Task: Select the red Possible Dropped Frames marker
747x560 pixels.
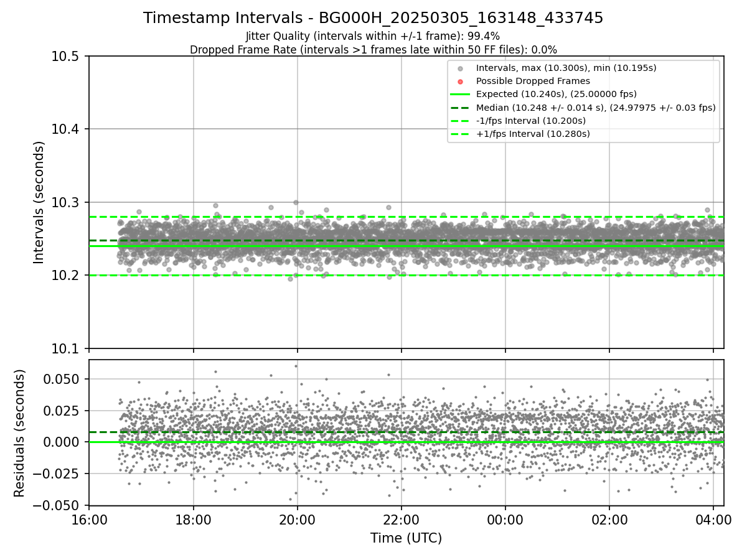Action: coord(460,82)
